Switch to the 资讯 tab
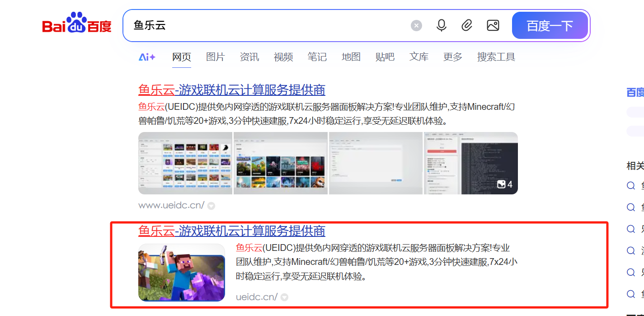 point(249,57)
